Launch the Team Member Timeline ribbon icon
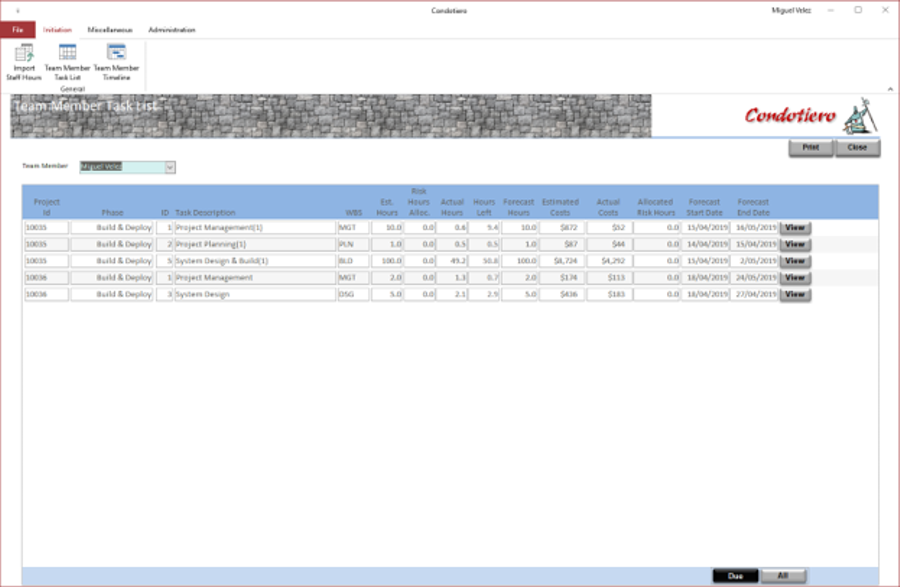The height and width of the screenshot is (587, 900). [x=117, y=62]
